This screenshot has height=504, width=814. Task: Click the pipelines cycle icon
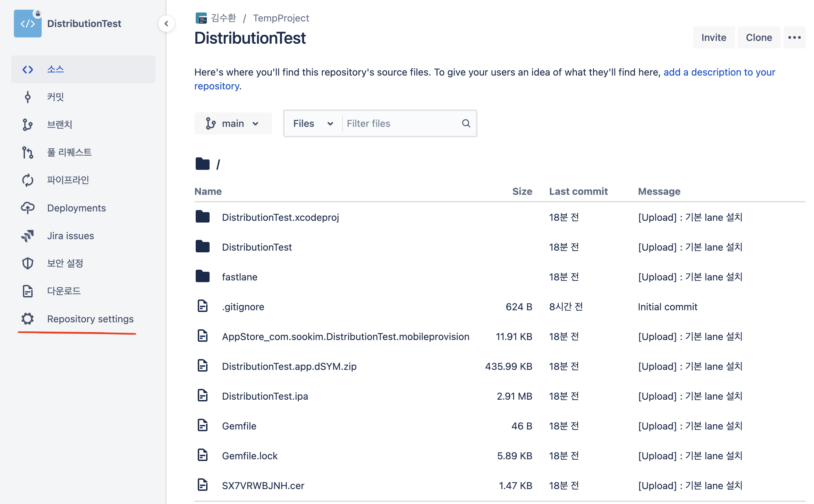pos(28,180)
